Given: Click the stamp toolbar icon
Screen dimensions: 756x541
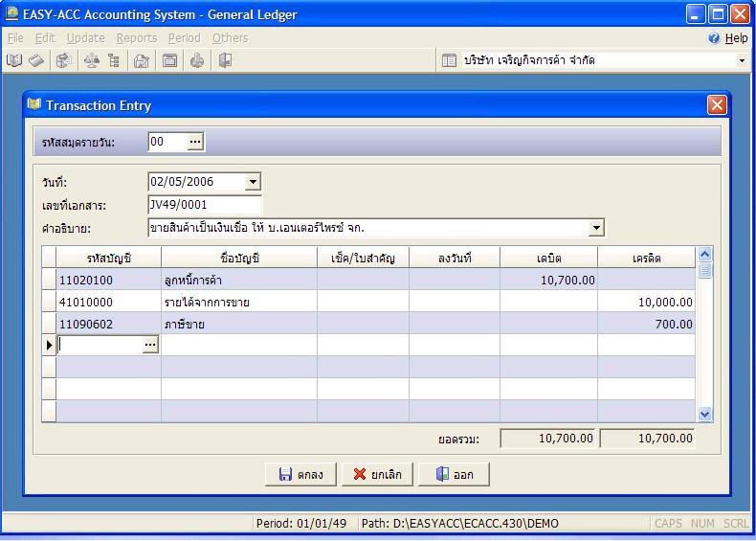Looking at the screenshot, I should click(197, 61).
